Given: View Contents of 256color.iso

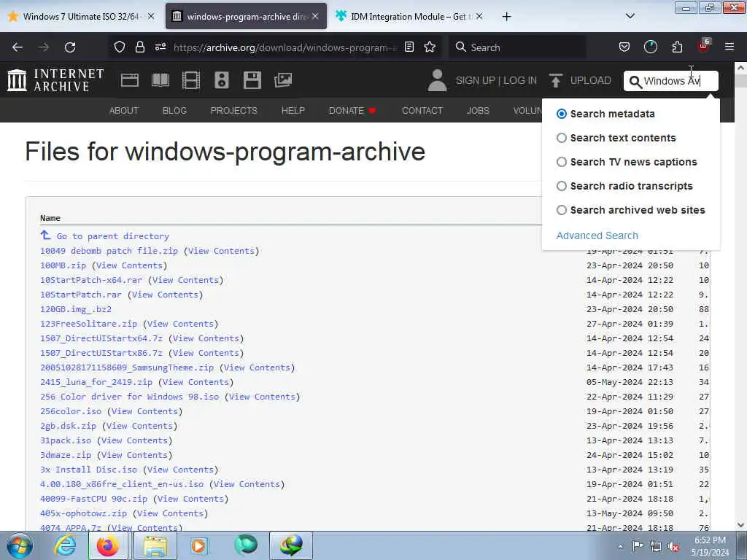Looking at the screenshot, I should 145,411.
